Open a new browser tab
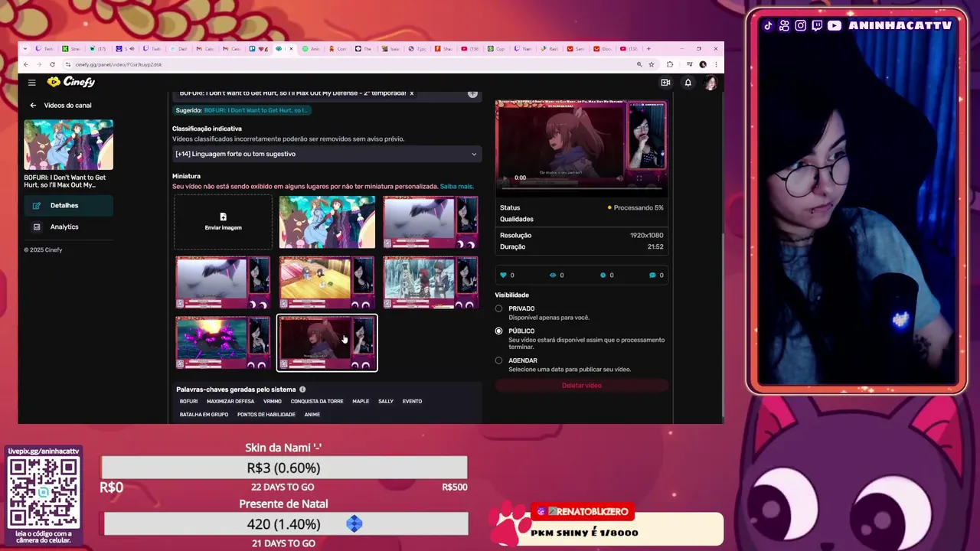The image size is (980, 551). (648, 48)
